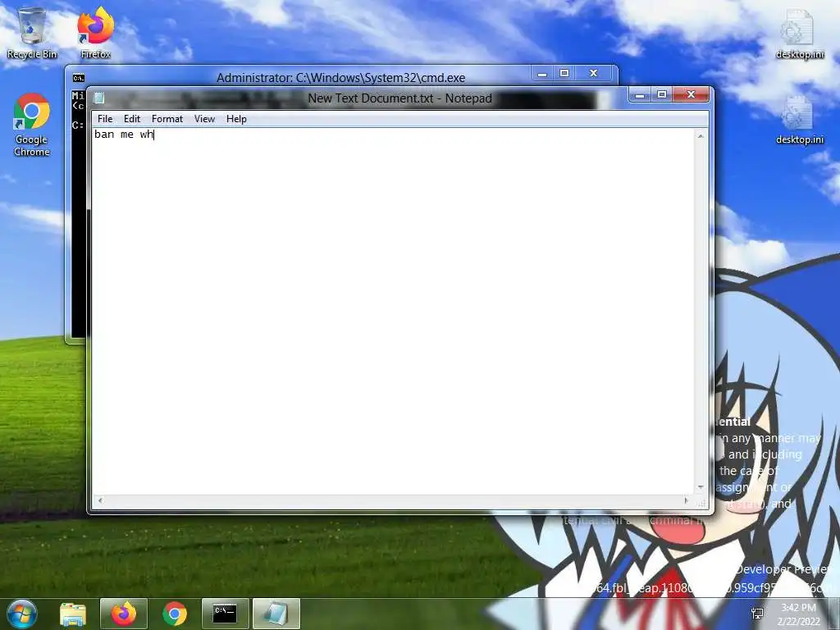Switch to the cmd window taskbar button
The image size is (840, 630).
tap(225, 614)
